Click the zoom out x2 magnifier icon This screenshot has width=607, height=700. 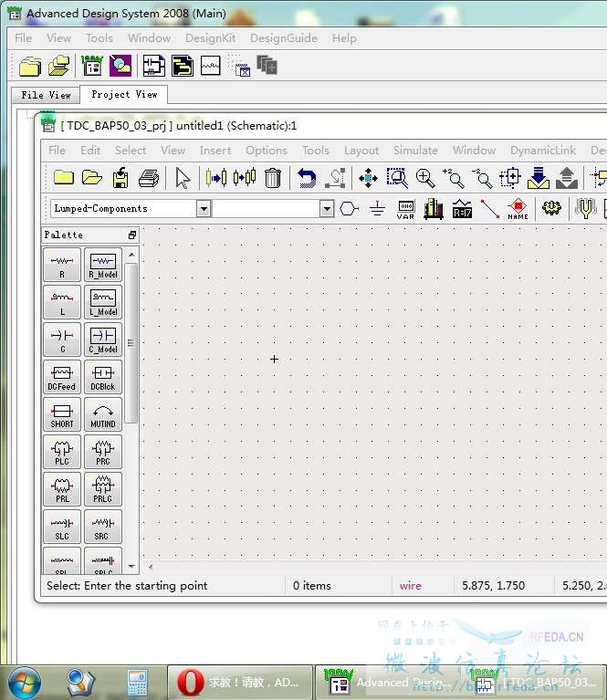(x=481, y=178)
